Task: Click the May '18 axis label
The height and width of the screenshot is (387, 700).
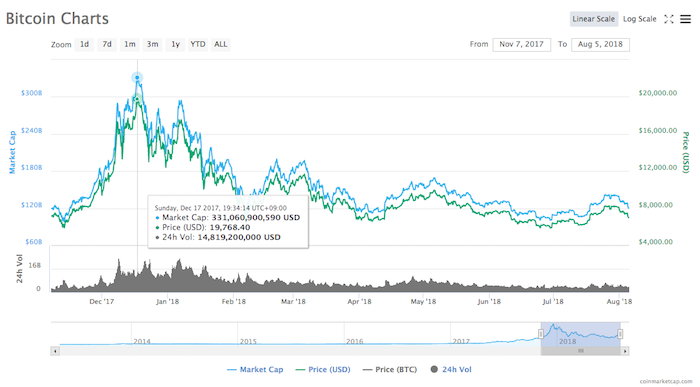Action: (423, 302)
